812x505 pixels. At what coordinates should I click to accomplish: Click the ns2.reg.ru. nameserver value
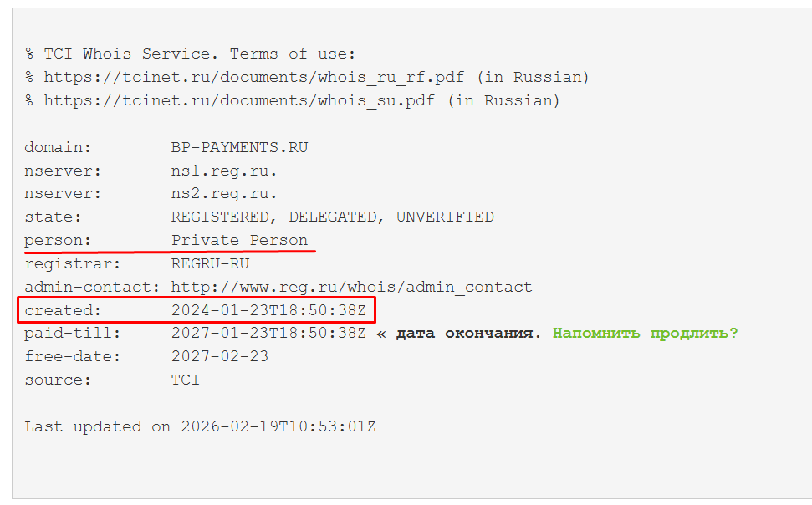coord(224,194)
